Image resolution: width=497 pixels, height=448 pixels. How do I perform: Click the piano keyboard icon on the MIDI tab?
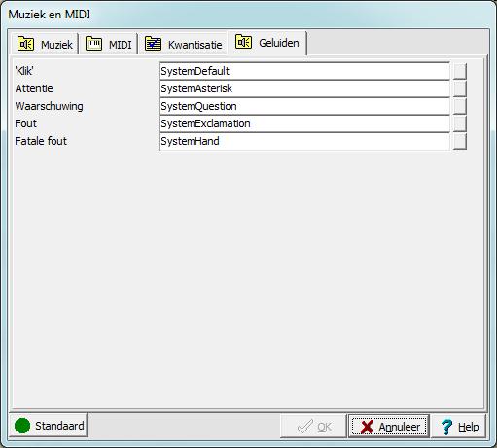93,44
